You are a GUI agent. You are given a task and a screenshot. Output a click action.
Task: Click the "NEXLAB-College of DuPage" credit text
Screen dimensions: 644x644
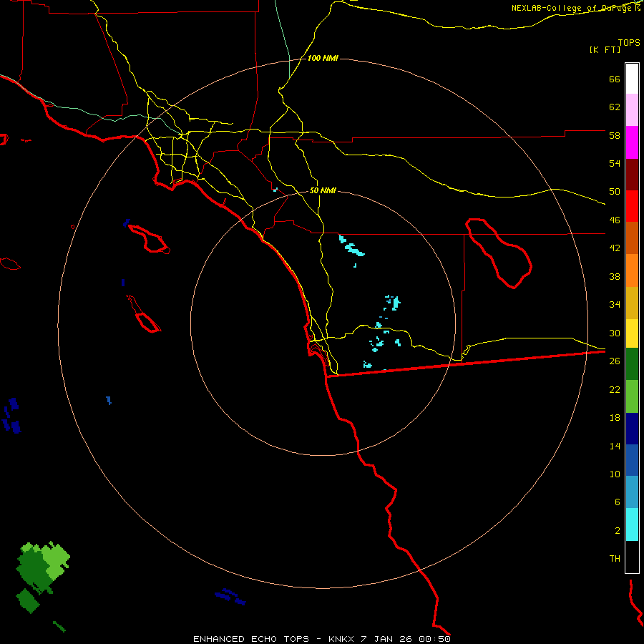point(572,8)
